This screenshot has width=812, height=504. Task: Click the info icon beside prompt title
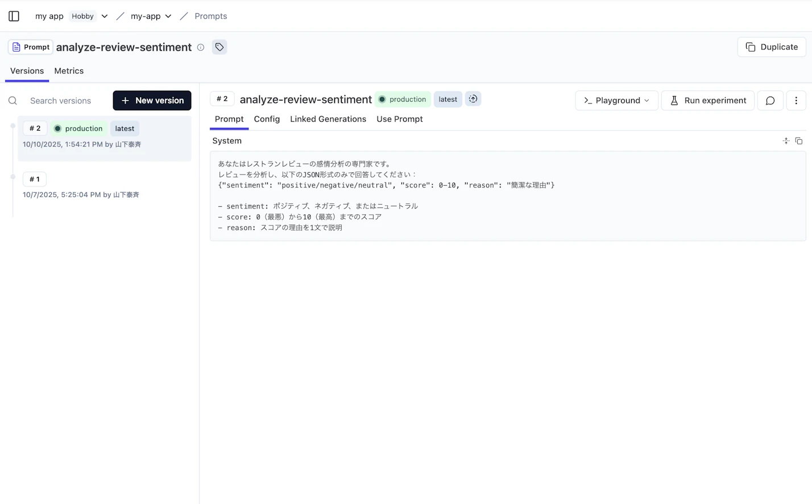click(201, 48)
